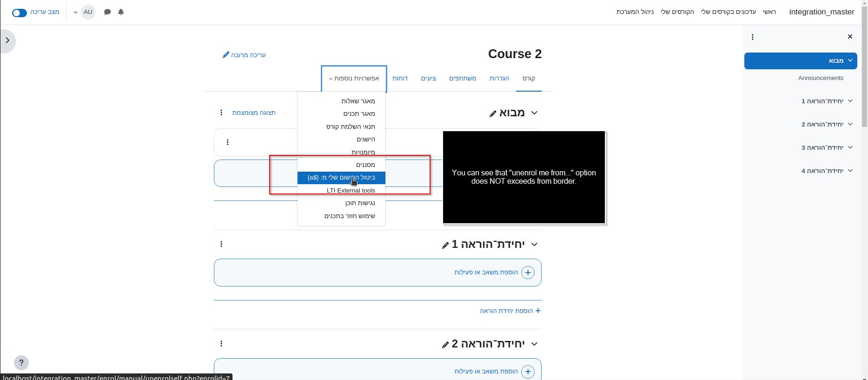Edit מבוא section name pencil icon
The image size is (868, 380).
[493, 114]
